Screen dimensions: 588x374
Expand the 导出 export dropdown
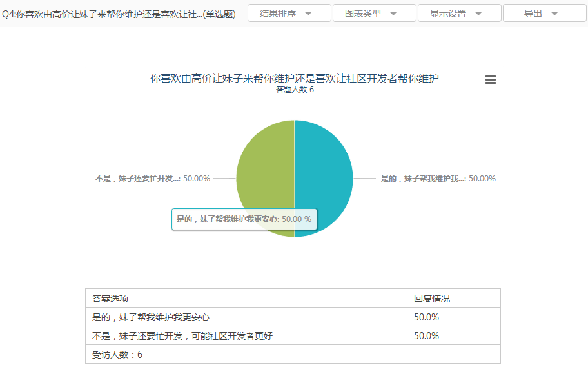tap(544, 14)
